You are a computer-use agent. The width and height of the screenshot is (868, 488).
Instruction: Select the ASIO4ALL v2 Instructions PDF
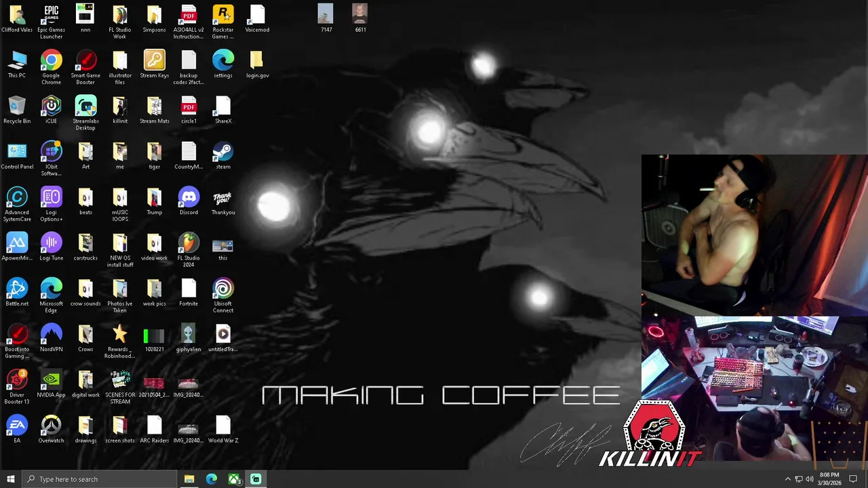pyautogui.click(x=189, y=22)
